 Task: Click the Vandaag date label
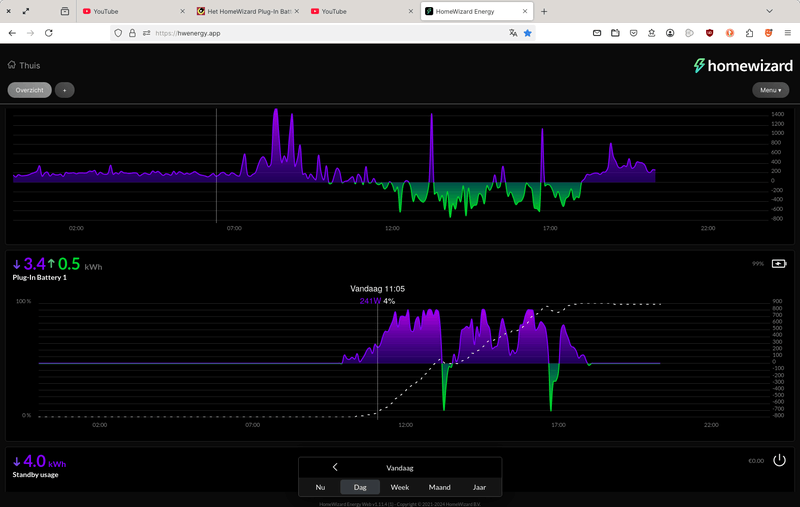pos(399,468)
